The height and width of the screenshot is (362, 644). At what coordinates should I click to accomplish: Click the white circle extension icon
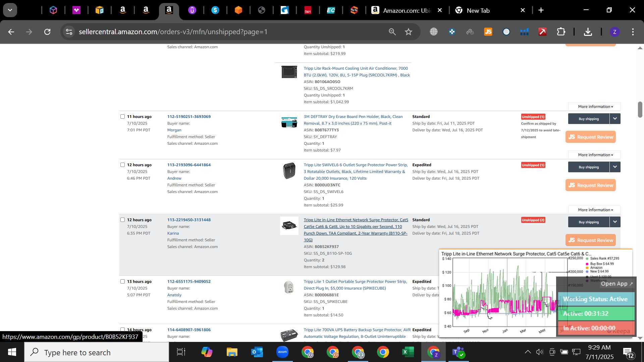coord(506,32)
